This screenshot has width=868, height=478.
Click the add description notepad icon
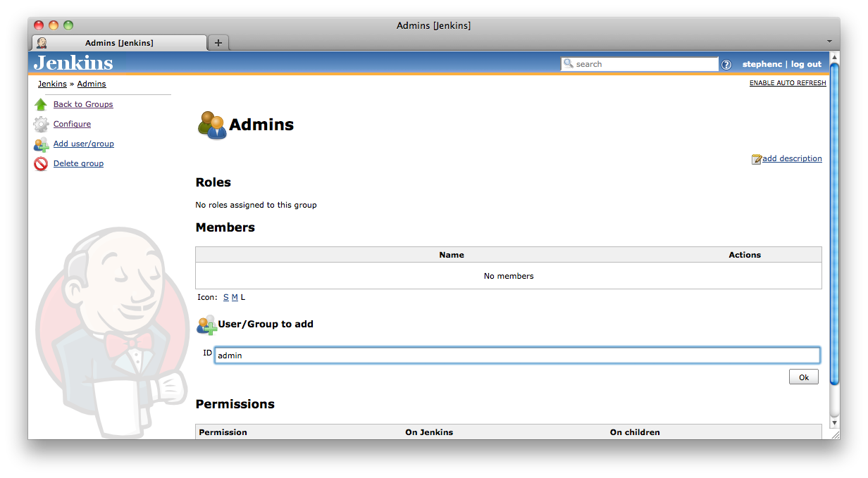pyautogui.click(x=757, y=159)
